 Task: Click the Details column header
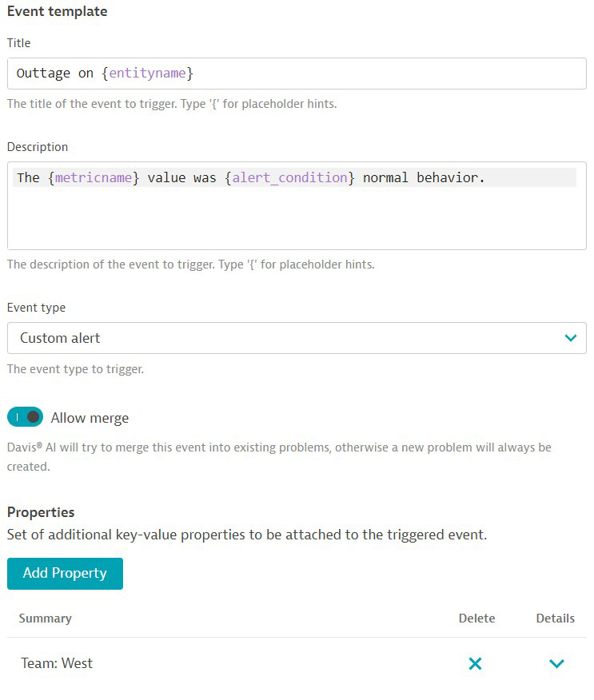point(556,618)
